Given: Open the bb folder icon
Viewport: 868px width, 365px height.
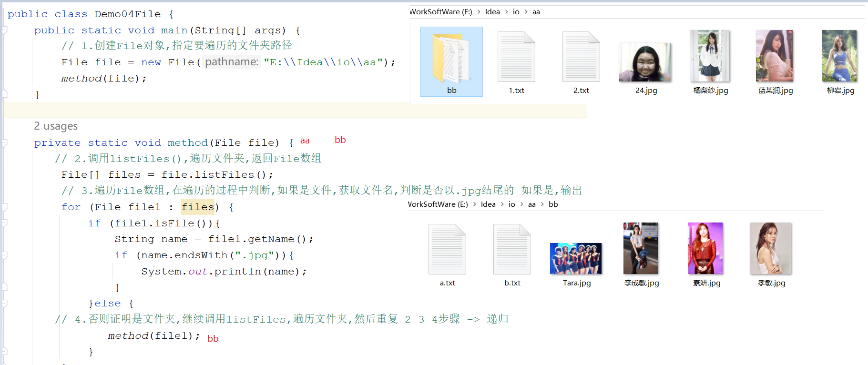Looking at the screenshot, I should [451, 58].
